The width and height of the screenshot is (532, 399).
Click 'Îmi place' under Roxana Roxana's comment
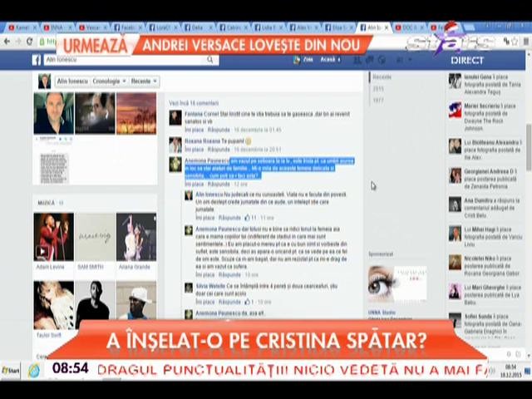point(194,150)
